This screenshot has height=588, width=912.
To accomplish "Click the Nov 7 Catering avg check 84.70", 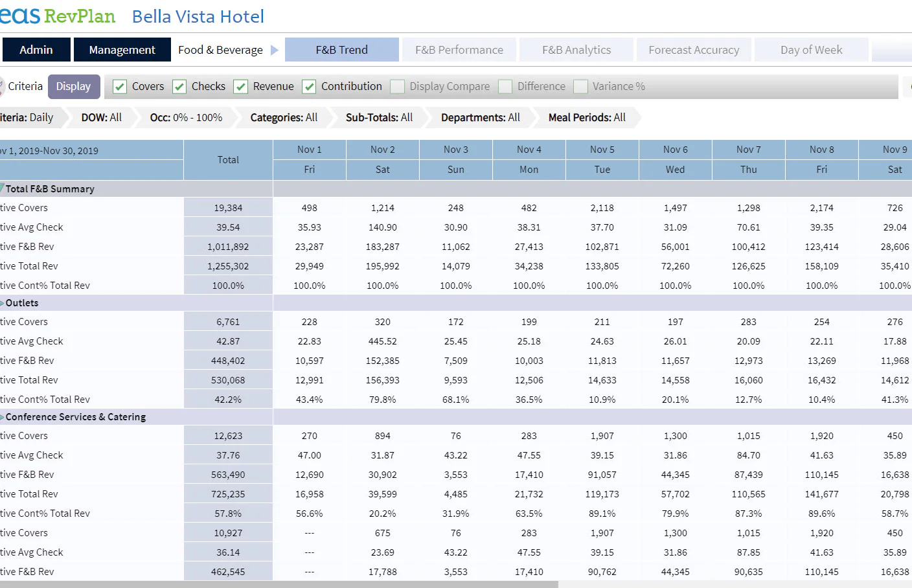I will click(749, 455).
